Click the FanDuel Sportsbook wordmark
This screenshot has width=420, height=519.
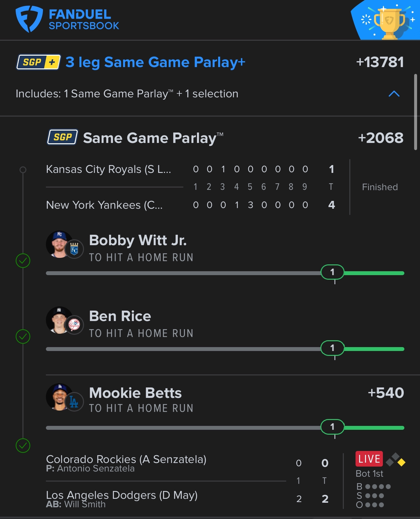pyautogui.click(x=84, y=20)
